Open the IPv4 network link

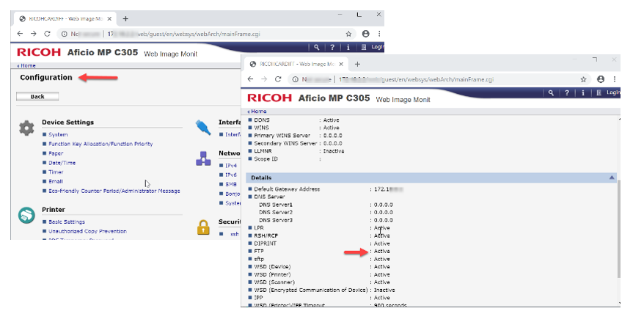(x=231, y=166)
